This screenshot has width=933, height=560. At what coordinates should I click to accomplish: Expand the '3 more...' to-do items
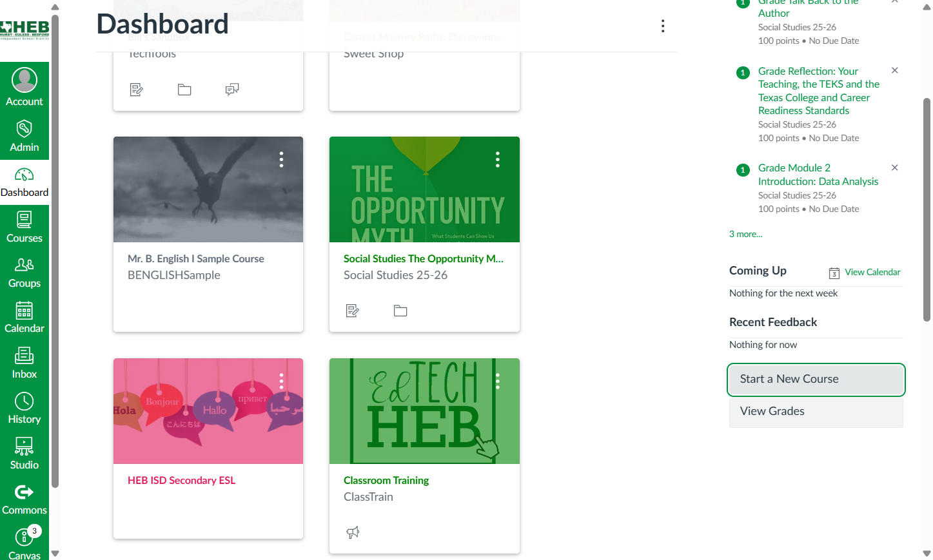point(745,234)
